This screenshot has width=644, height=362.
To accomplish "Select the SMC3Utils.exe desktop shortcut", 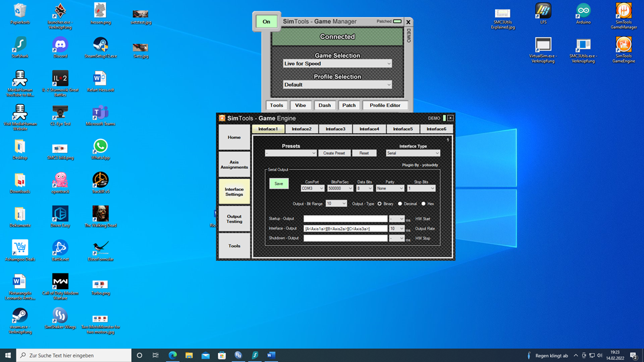I will pyautogui.click(x=583, y=50).
